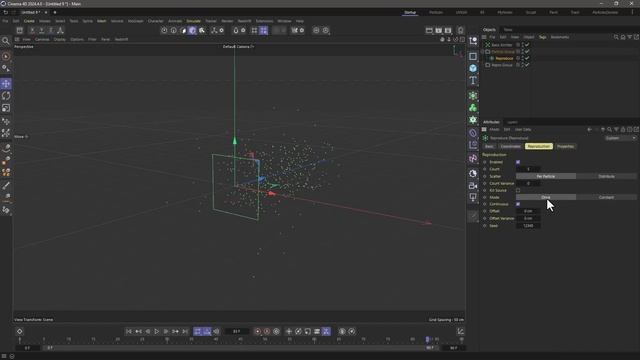Click the Render to Picture Viewer icon
The width and height of the screenshot is (640, 360).
(x=438, y=30)
